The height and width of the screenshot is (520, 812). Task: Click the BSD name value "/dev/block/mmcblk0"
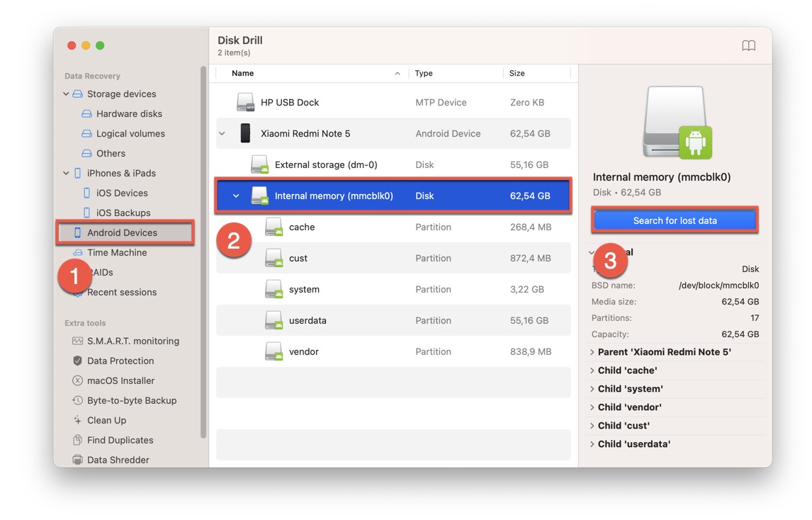point(718,286)
